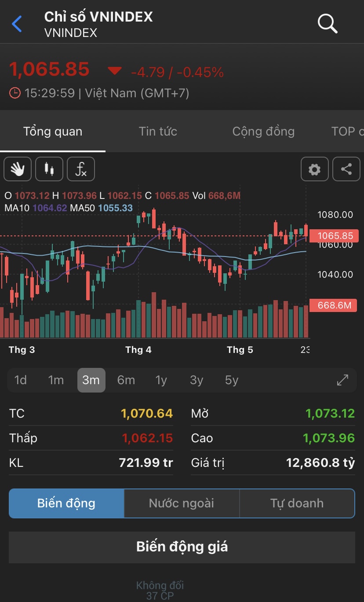Viewport: 364px width, 602px height.
Task: Select the hand pan tool
Action: (x=18, y=169)
